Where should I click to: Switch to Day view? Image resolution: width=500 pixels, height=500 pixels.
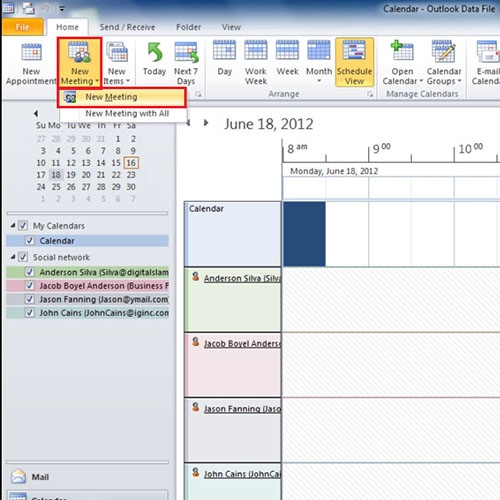(x=224, y=50)
